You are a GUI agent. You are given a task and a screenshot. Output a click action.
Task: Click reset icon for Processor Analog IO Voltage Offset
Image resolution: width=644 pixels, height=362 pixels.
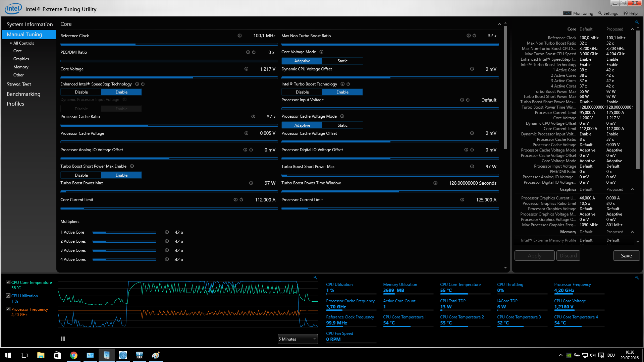tap(251, 150)
